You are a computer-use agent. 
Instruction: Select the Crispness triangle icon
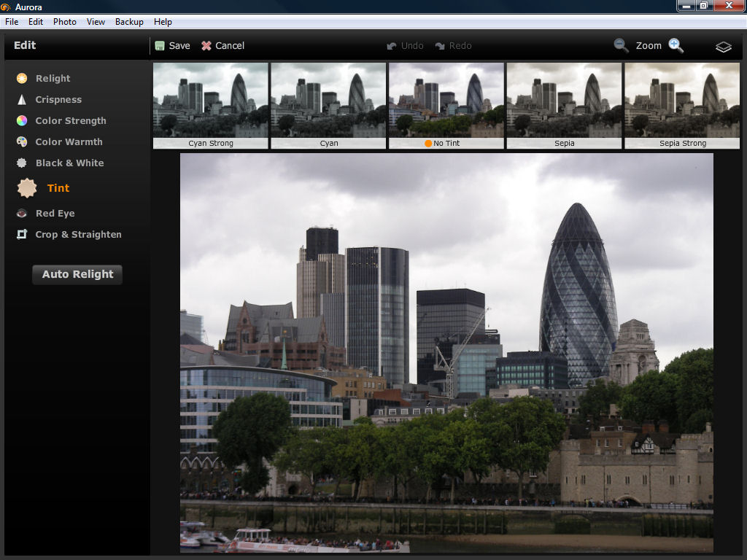tap(22, 100)
